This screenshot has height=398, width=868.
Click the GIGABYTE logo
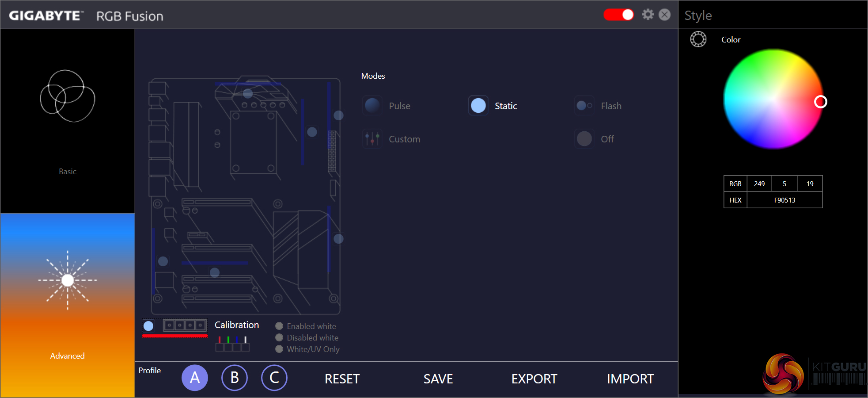point(46,16)
